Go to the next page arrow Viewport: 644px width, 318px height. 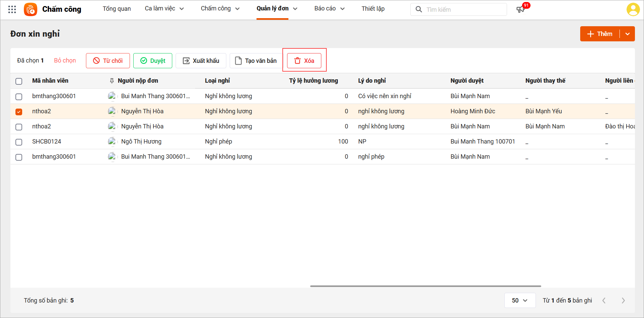[x=623, y=301]
